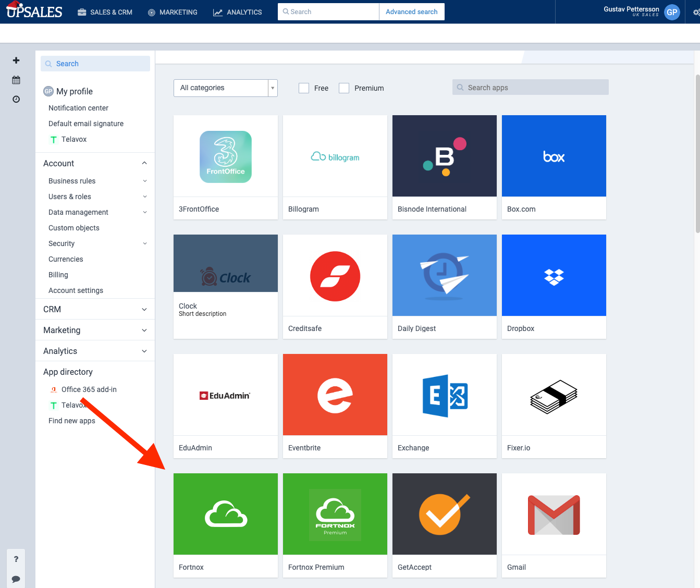The width and height of the screenshot is (700, 588).
Task: Open the EduAdmin app logo
Action: pyautogui.click(x=225, y=396)
